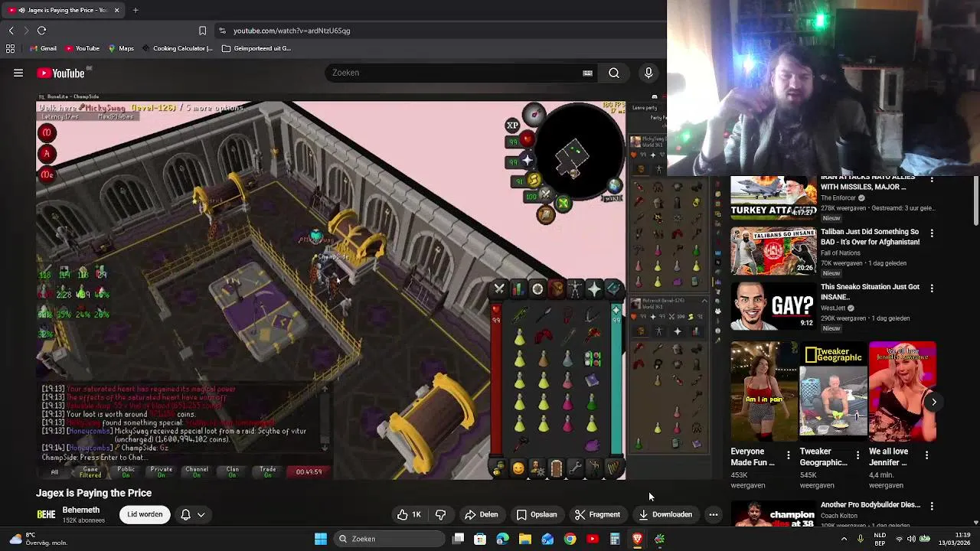Open menu for Bodybuilder video suggestion

coord(932,506)
